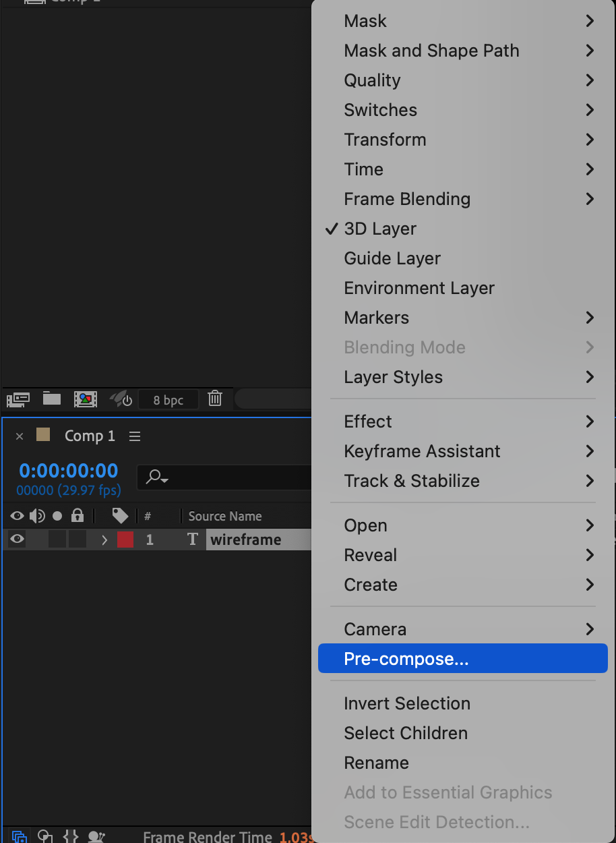Open the Transform submenu
This screenshot has height=843, width=616.
(385, 140)
